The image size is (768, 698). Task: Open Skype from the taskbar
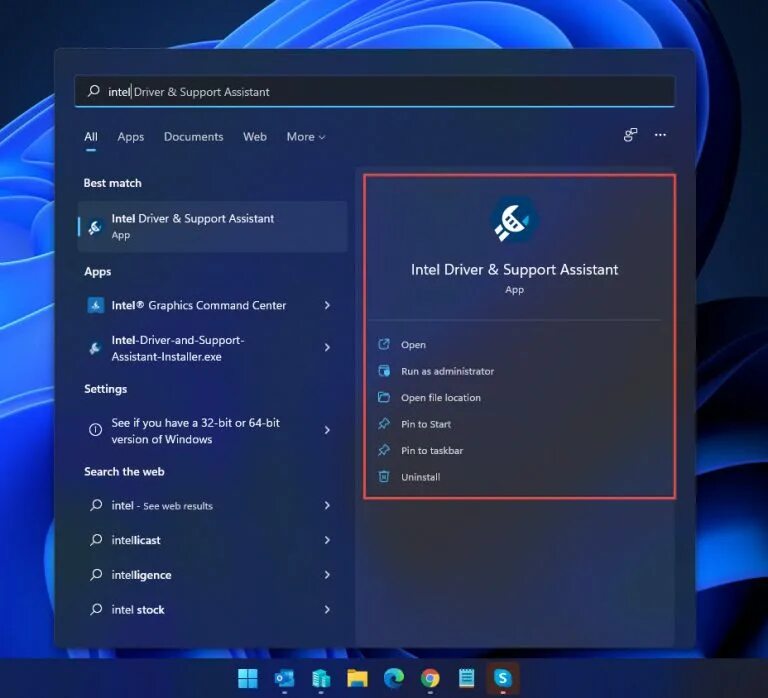(503, 678)
